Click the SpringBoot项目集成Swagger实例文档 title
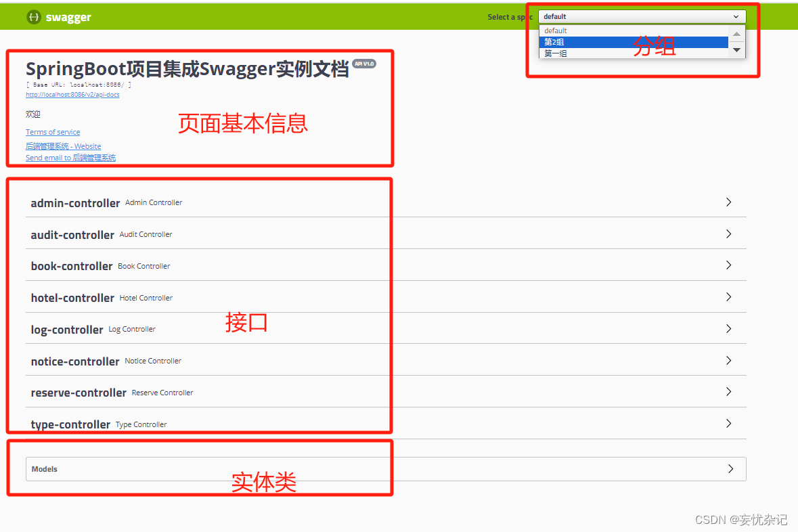 (187, 69)
